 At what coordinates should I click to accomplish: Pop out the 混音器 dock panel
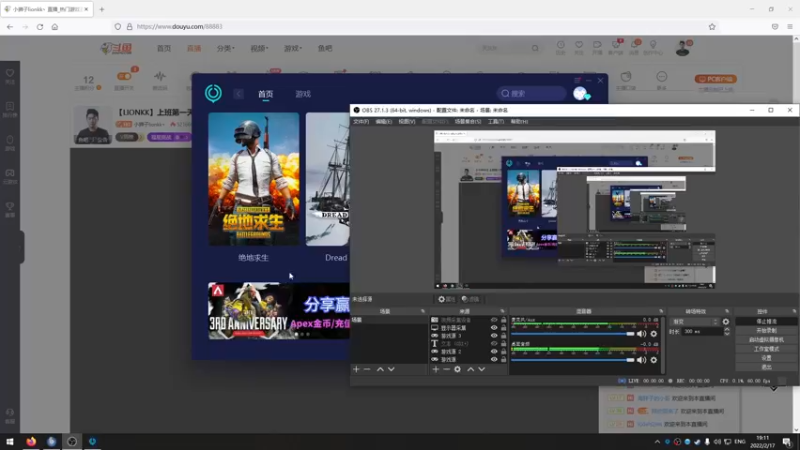pyautogui.click(x=661, y=311)
